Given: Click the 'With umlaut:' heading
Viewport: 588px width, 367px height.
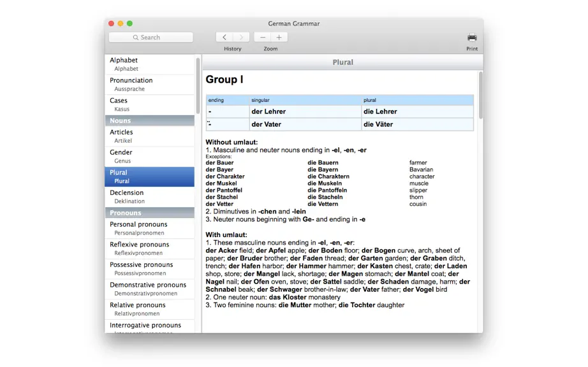Looking at the screenshot, I should point(226,235).
